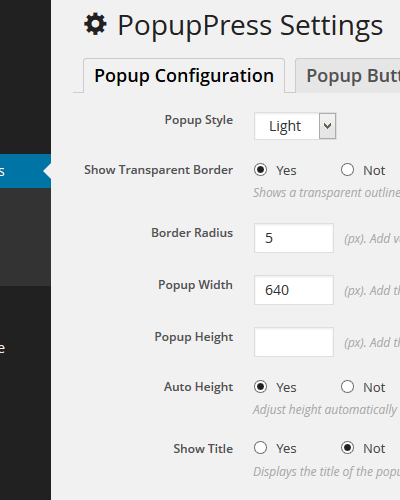Viewport: 400px width, 500px height.
Task: Click the Auto Height label text
Action: click(x=198, y=387)
